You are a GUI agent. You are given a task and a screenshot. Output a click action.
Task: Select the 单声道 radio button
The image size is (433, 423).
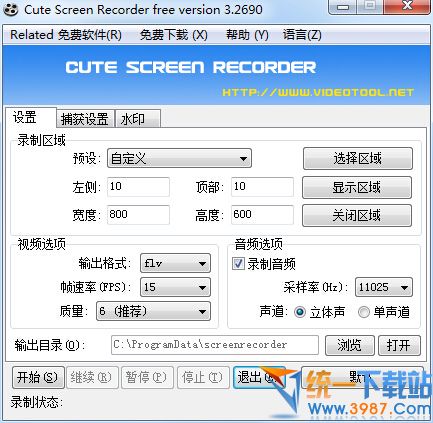point(364,312)
